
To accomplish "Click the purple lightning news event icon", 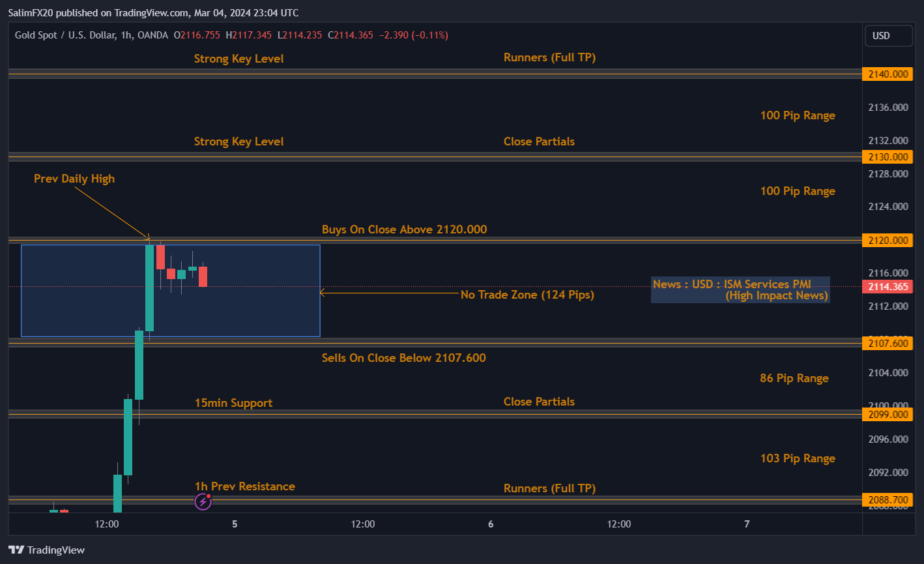I will pos(203,502).
